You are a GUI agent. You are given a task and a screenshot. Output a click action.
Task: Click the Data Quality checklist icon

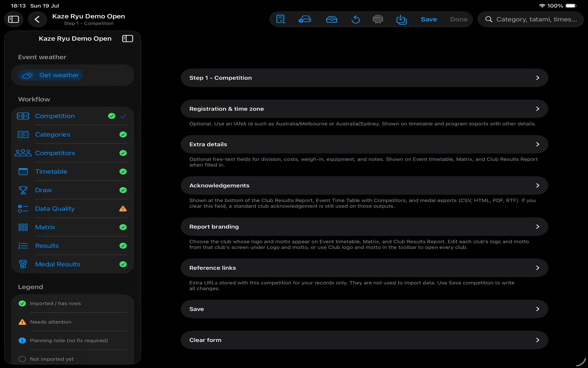coord(23,209)
